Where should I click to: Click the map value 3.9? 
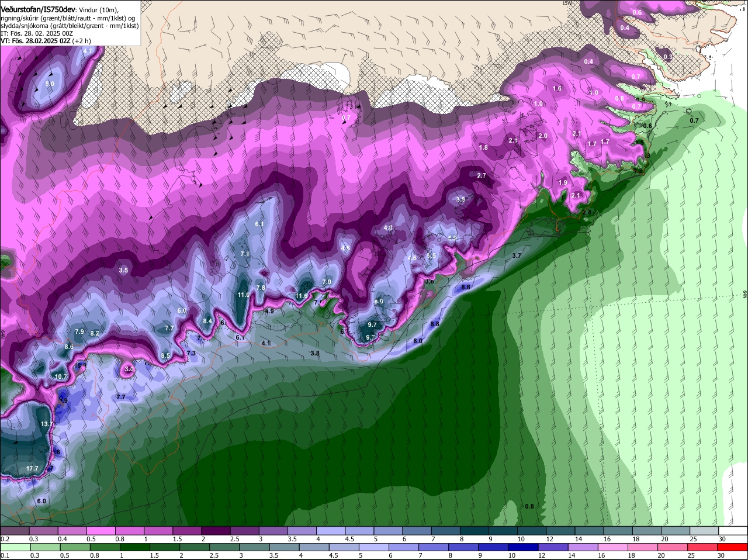coord(460,200)
